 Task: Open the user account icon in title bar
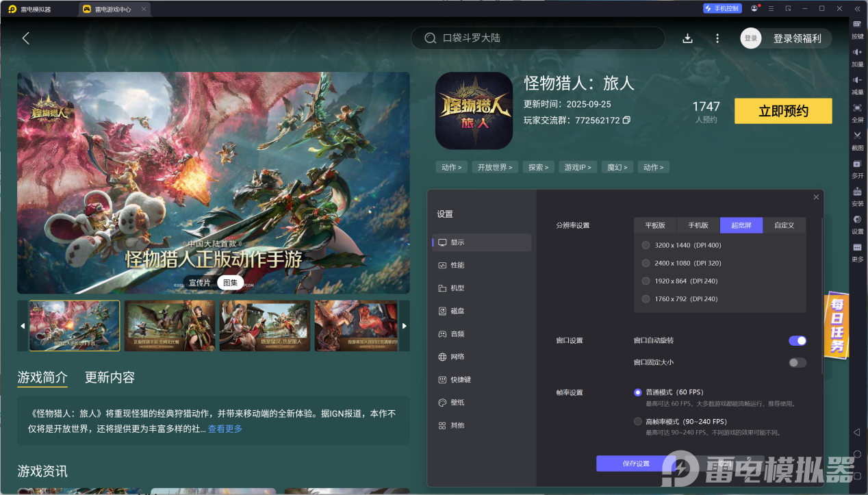click(x=755, y=8)
